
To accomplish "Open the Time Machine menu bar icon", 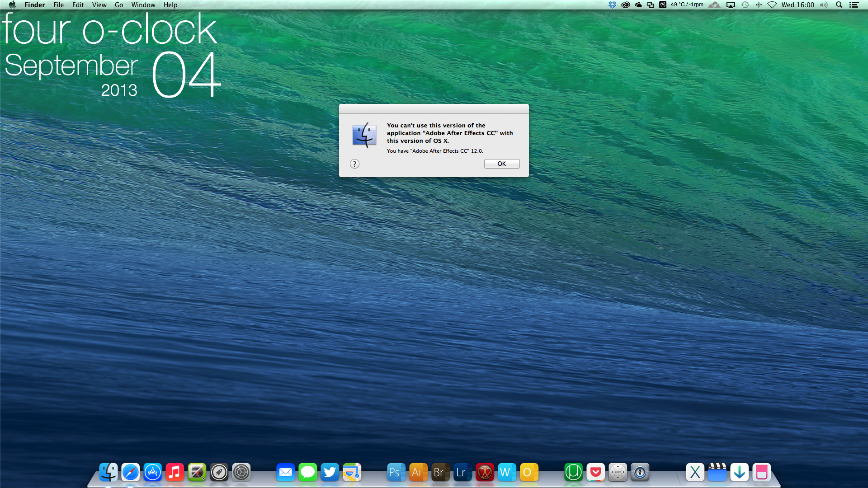I will [x=745, y=5].
